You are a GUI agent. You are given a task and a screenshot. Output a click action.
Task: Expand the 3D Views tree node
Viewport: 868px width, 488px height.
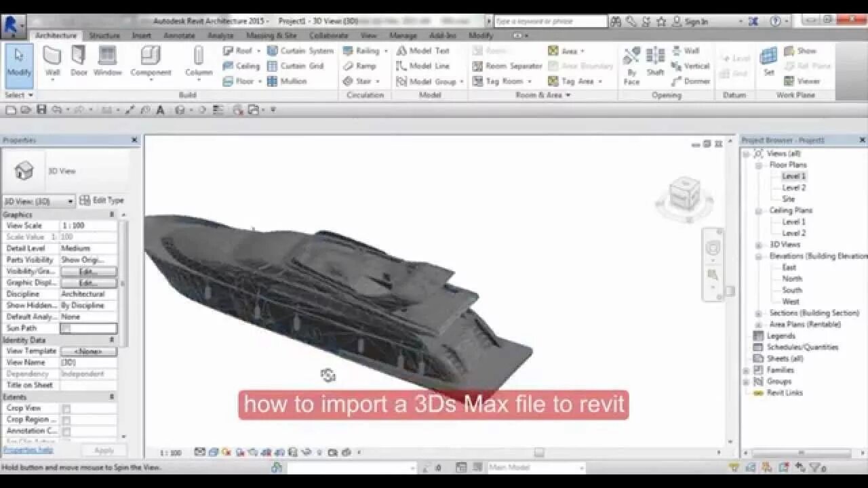[x=759, y=245]
